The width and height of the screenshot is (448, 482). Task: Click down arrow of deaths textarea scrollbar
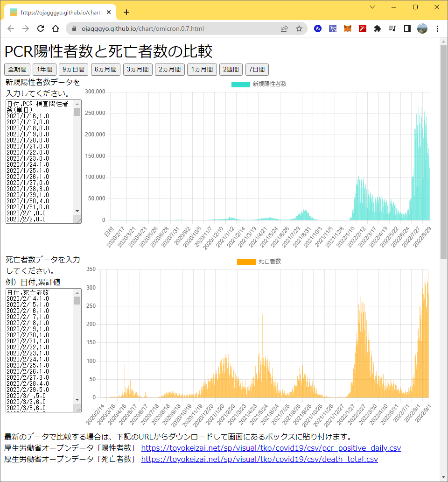pyautogui.click(x=77, y=400)
